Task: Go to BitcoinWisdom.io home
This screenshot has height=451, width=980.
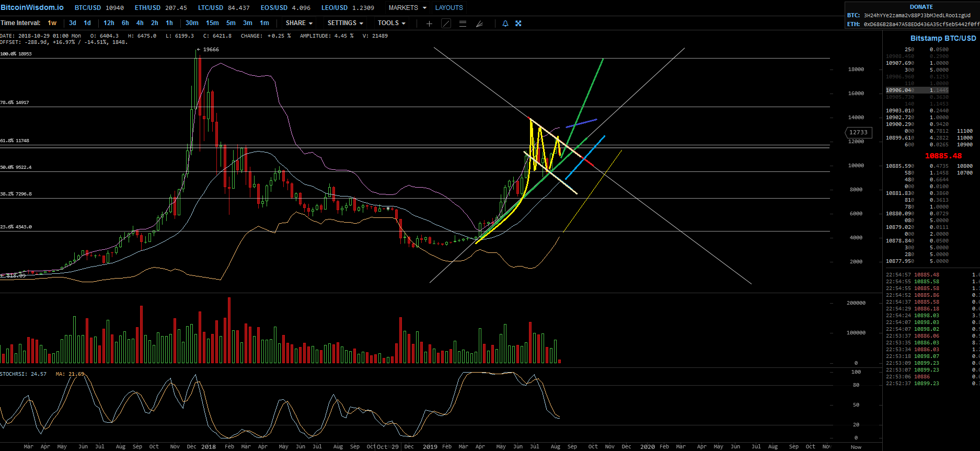Action: coord(32,7)
